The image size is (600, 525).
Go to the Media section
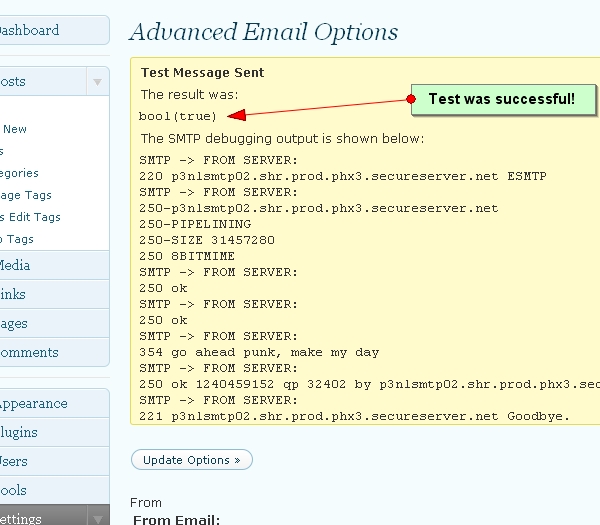(15, 265)
